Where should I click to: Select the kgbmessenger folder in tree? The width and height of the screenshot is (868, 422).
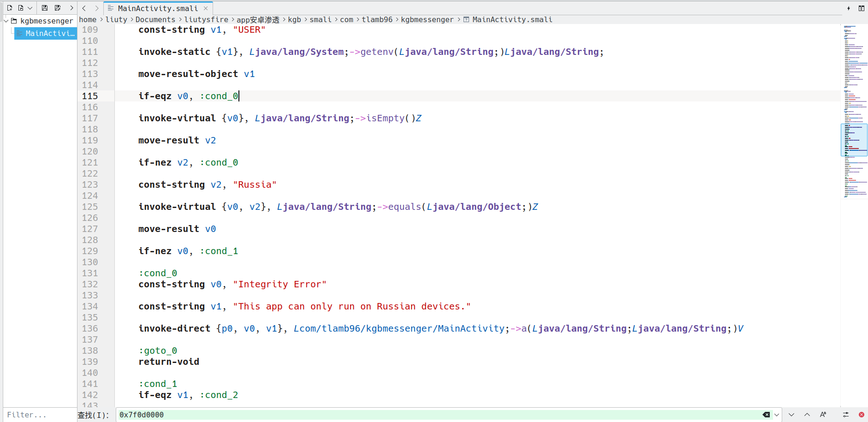pos(42,21)
